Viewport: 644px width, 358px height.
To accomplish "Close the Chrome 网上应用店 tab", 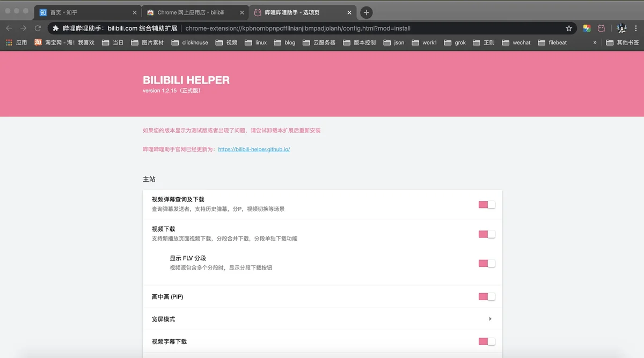I will (x=242, y=12).
